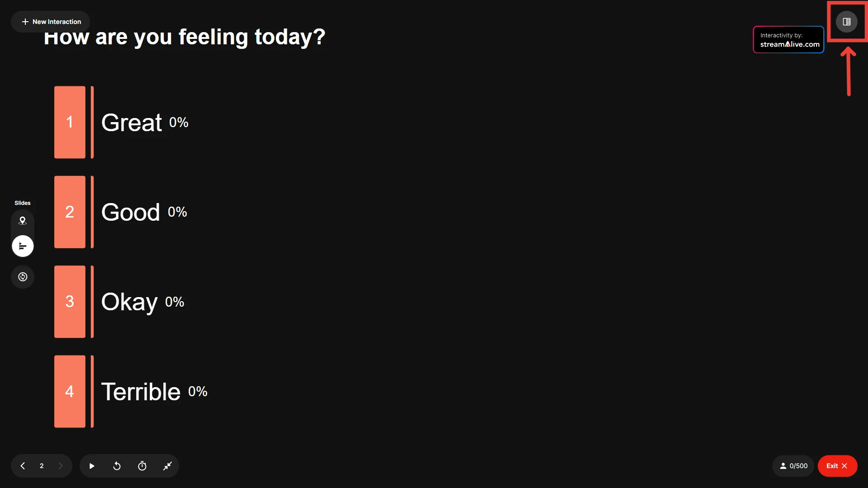Click the circular sync icon under Slides
The height and width of the screenshot is (488, 868).
point(23,277)
